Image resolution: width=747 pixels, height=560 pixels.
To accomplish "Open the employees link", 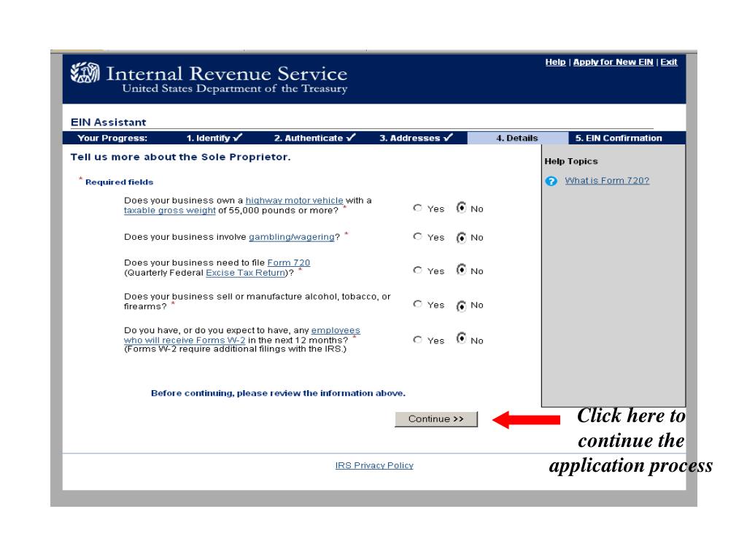I will [336, 330].
